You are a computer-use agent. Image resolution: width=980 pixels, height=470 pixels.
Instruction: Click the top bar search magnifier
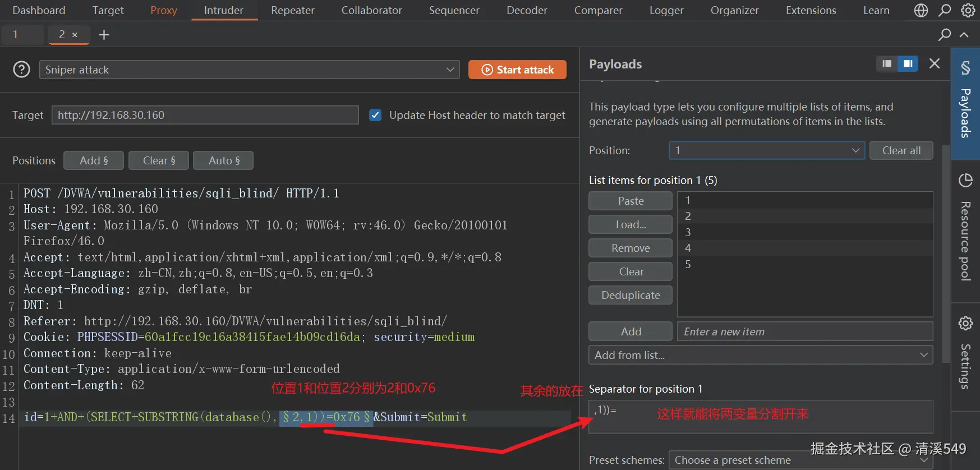tap(945, 10)
